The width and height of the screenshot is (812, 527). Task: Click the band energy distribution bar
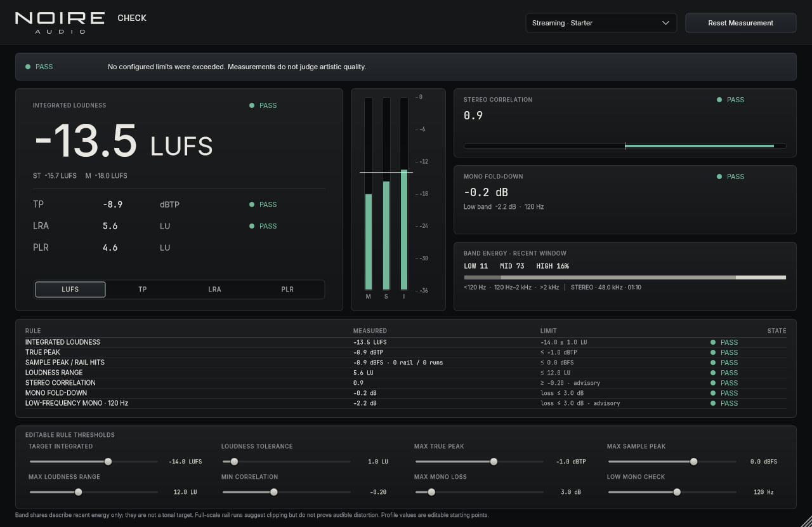click(x=625, y=277)
